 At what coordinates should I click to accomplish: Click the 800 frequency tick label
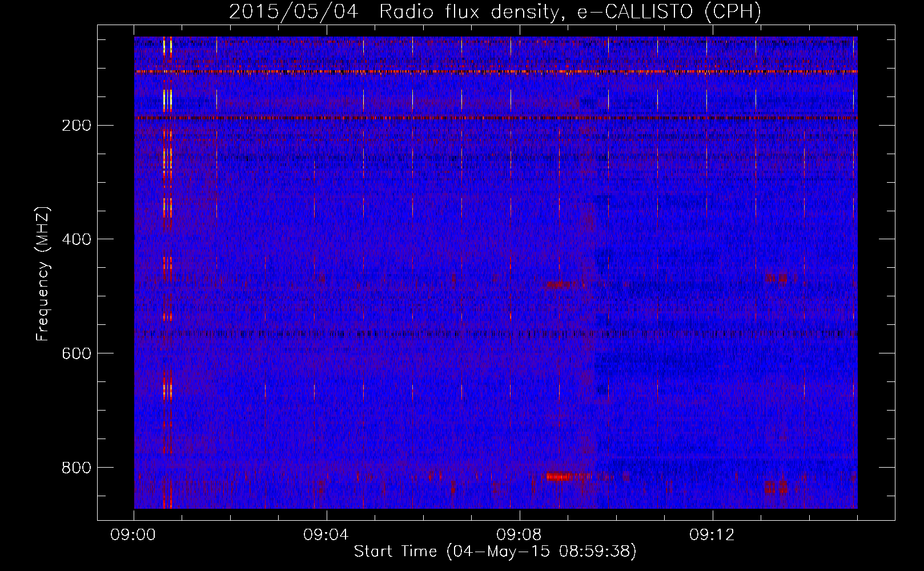pyautogui.click(x=76, y=468)
